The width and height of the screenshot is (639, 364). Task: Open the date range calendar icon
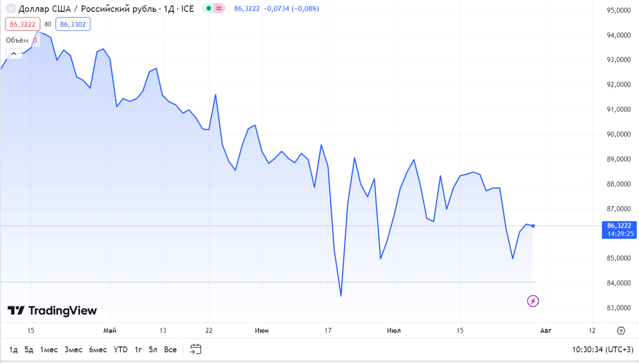point(196,349)
